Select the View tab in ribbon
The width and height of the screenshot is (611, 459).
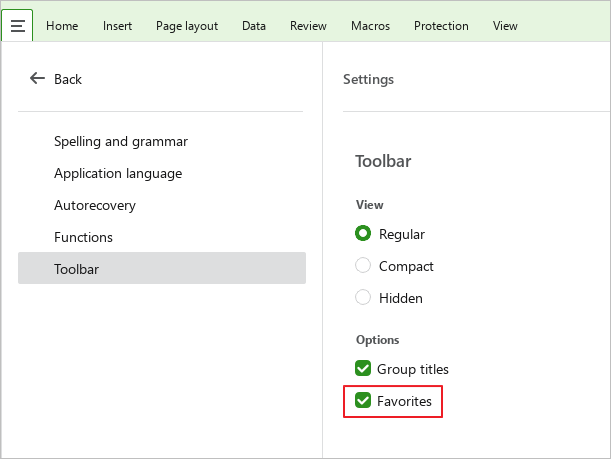click(505, 26)
